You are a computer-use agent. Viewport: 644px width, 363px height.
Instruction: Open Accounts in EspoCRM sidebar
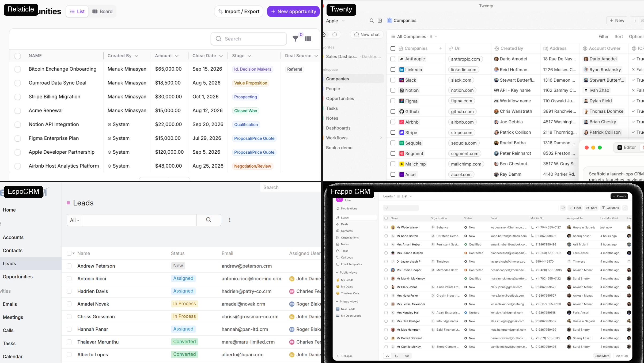tap(13, 237)
